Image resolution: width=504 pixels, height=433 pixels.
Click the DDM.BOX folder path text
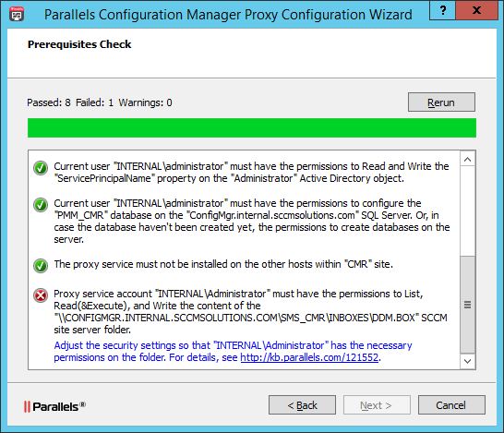pyautogui.click(x=238, y=318)
